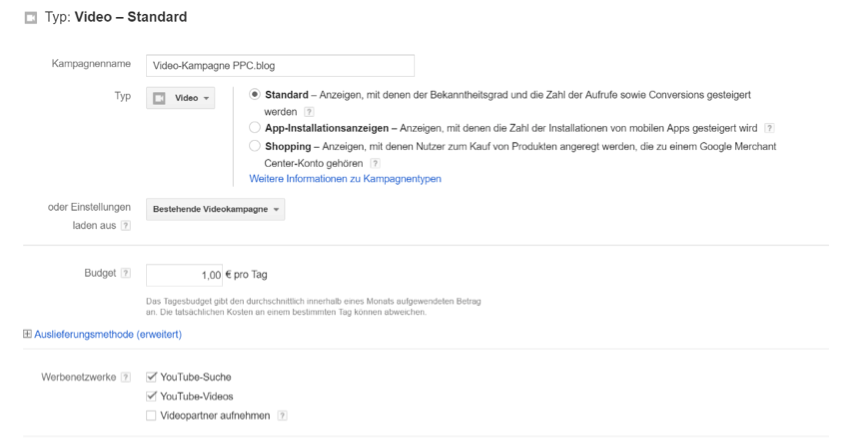Uncheck the YouTube-Videos checkbox
Screen dimensions: 857x439
(x=151, y=396)
